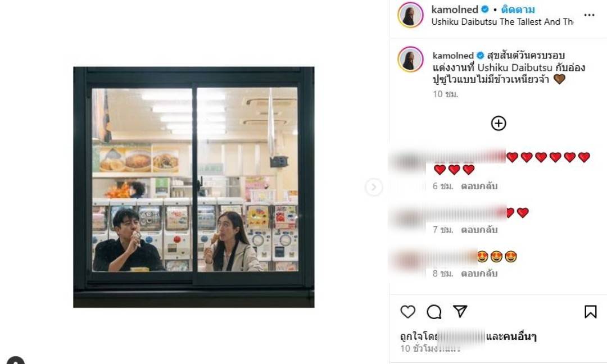Open kamolned profile avatar in header
This screenshot has width=607, height=364.
410,15
